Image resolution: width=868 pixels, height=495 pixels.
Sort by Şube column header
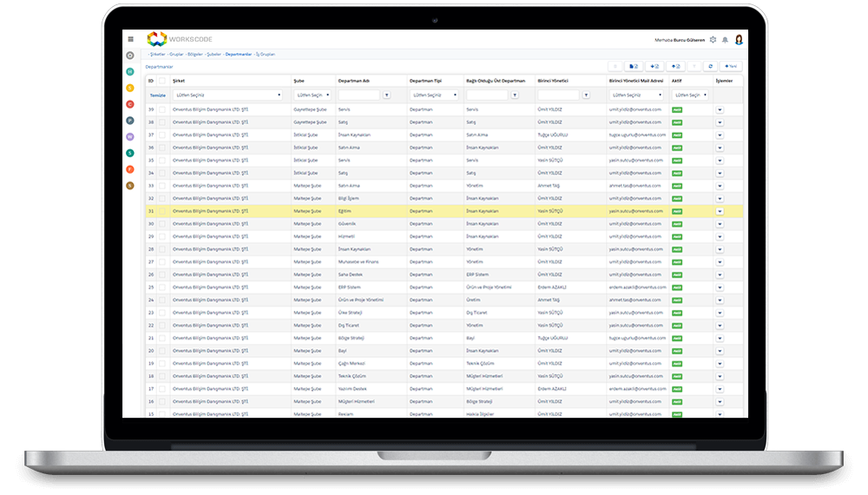point(299,81)
